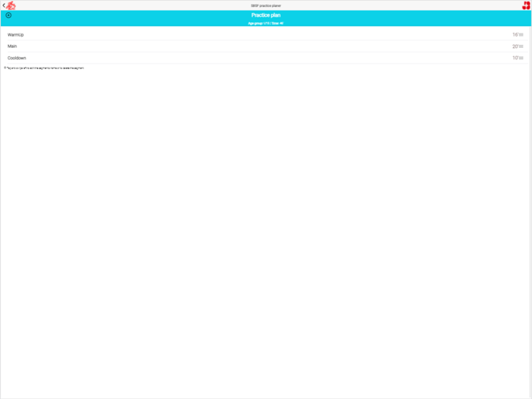
Task: Select the 10' duration of Cooldown
Action: [x=515, y=58]
